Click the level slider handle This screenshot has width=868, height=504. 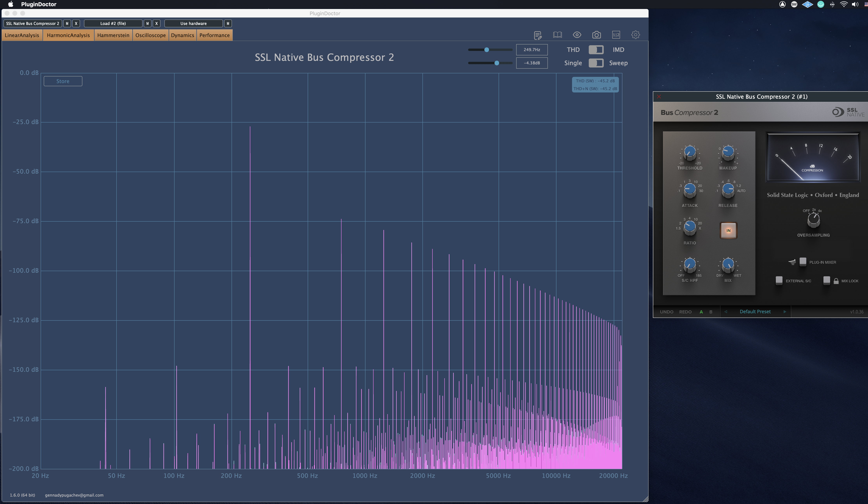coord(497,63)
